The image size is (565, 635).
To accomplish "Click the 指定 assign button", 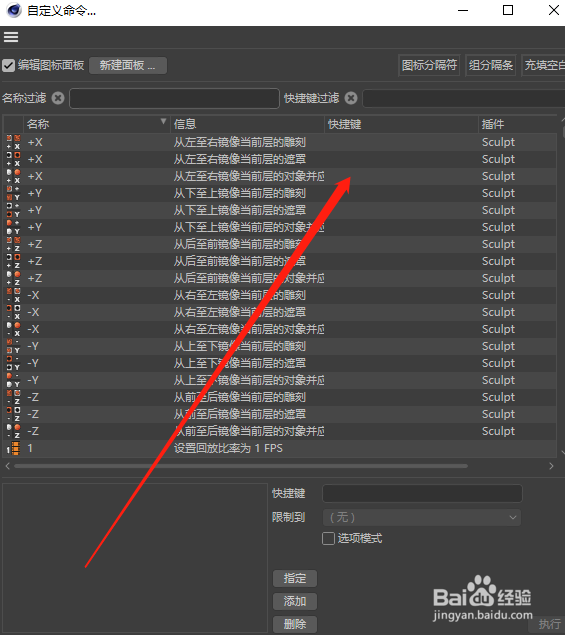I will 294,578.
